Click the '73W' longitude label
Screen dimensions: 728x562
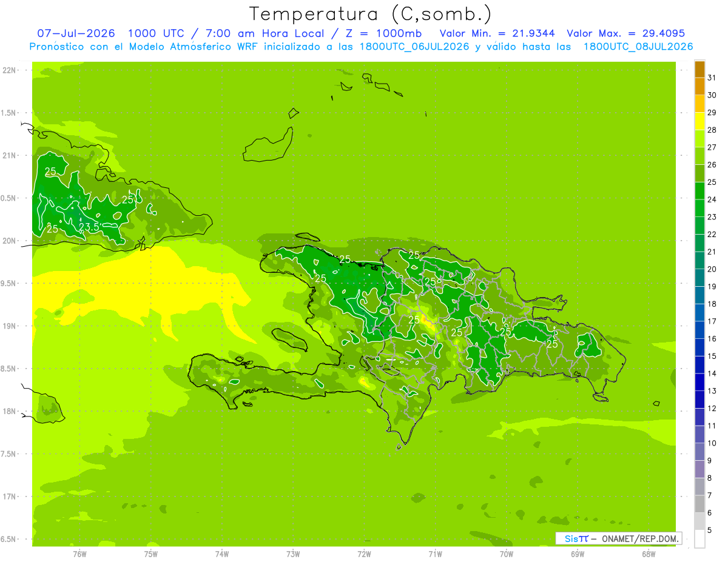click(x=293, y=554)
